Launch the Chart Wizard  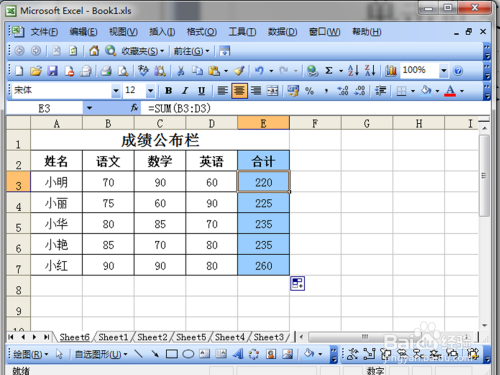pyautogui.click(x=391, y=71)
